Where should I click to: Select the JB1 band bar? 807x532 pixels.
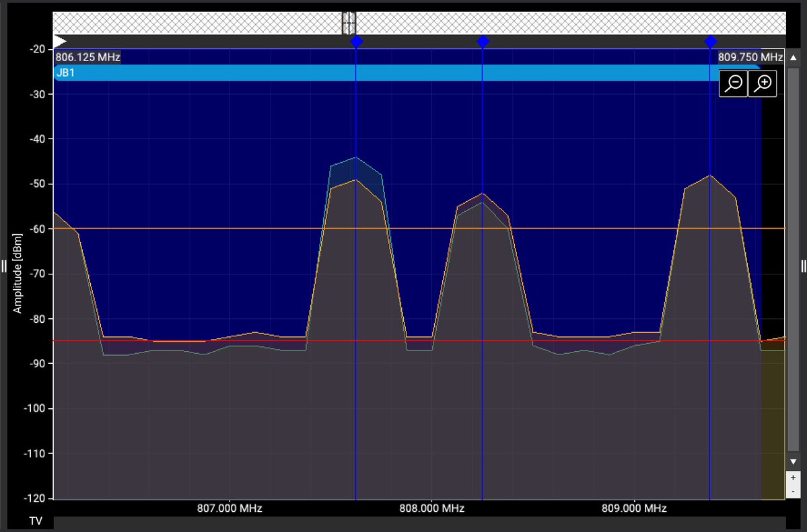(407, 73)
